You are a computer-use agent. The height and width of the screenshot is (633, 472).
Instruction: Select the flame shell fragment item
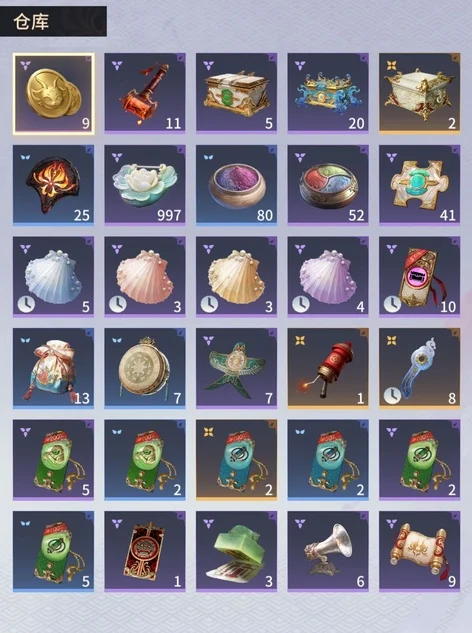click(53, 185)
